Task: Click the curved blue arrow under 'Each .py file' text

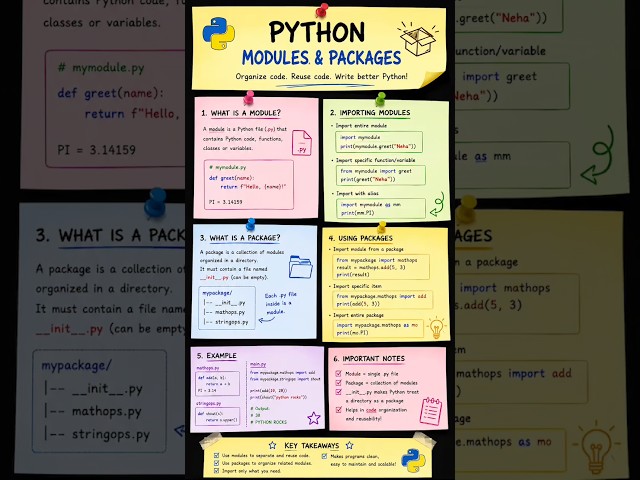Action: click(267, 320)
